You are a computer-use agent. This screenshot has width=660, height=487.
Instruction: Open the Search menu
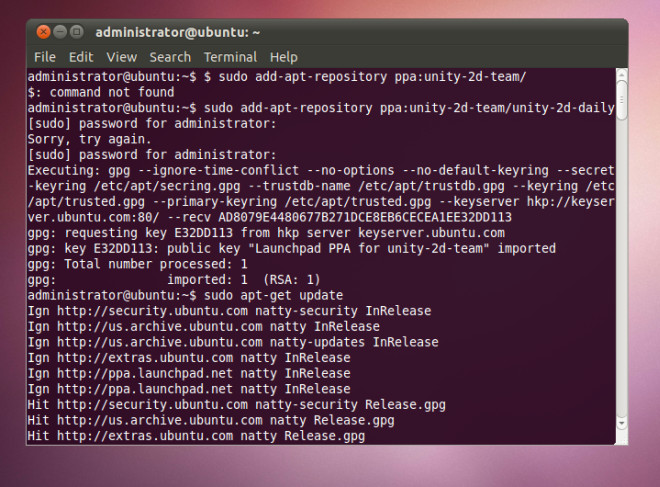(x=170, y=57)
